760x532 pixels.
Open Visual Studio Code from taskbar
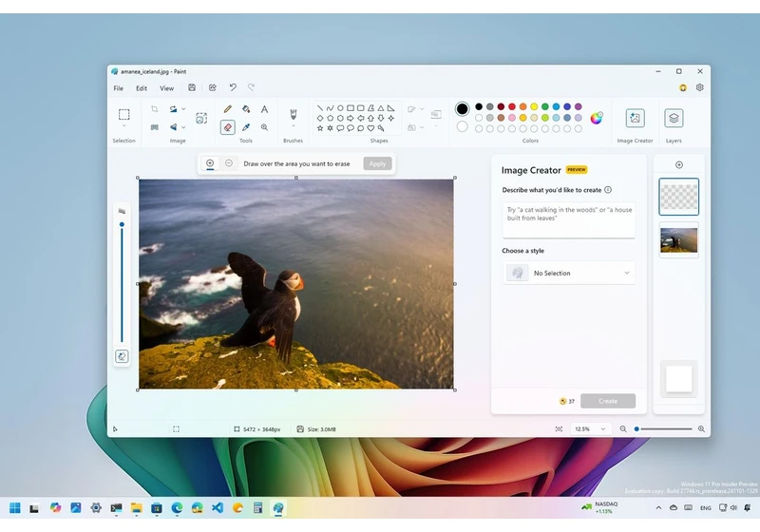(x=218, y=507)
